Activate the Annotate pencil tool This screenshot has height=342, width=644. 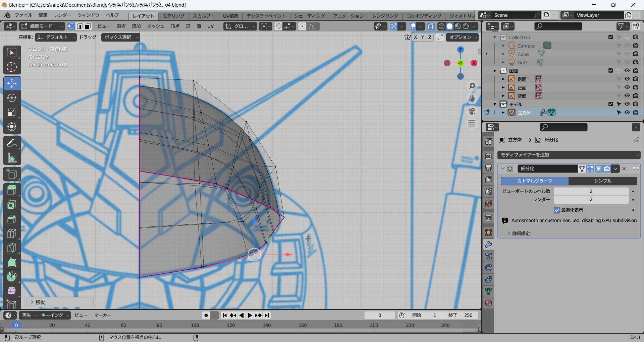[12, 143]
